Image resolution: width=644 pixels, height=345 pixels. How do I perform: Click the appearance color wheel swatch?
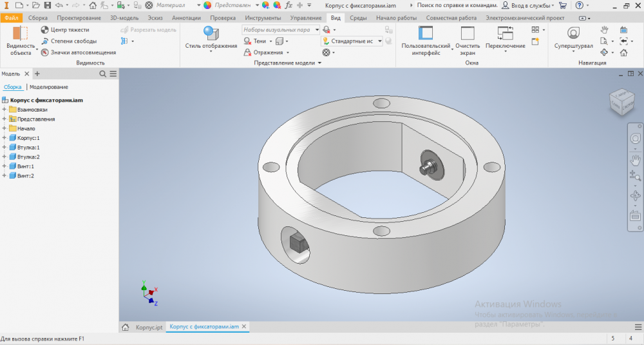[x=208, y=5]
